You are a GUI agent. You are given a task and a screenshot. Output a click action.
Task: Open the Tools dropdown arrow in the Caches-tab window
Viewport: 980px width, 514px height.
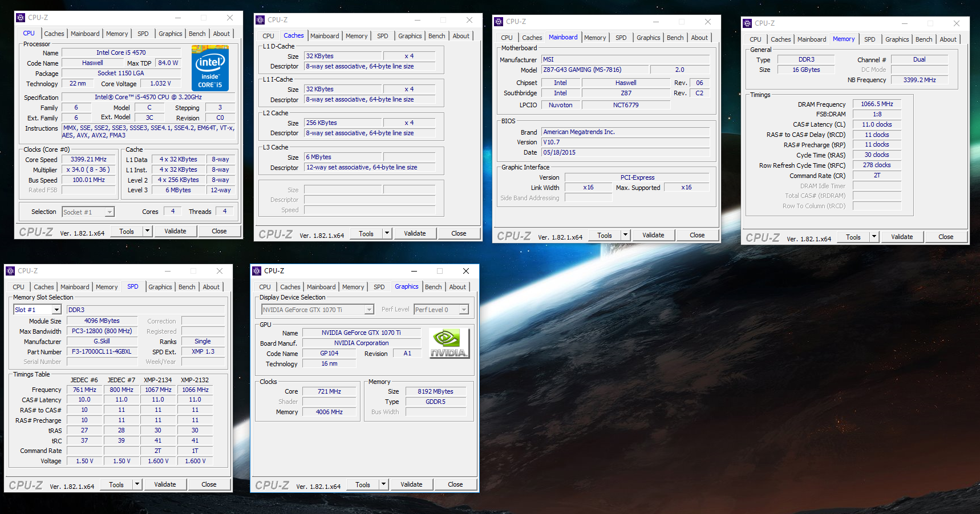click(387, 233)
